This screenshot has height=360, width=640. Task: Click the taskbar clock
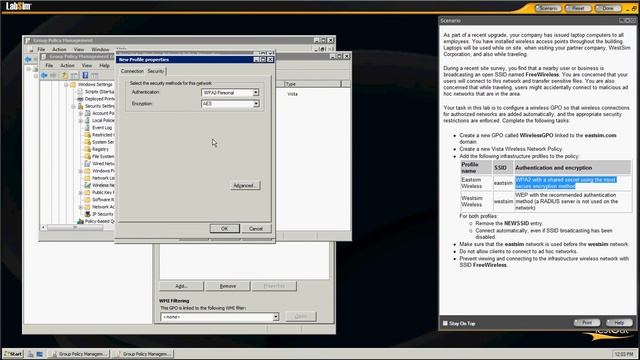624,354
